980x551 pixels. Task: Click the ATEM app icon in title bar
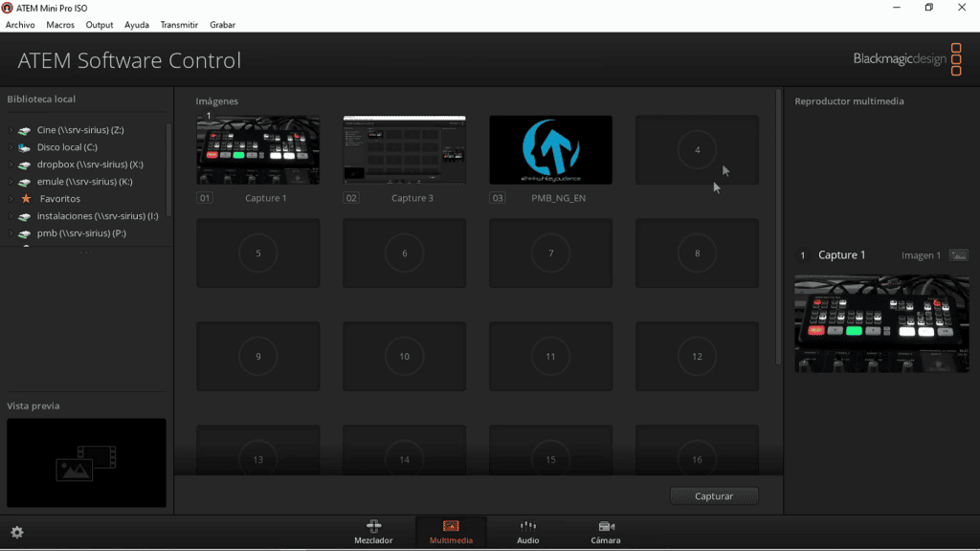click(8, 8)
